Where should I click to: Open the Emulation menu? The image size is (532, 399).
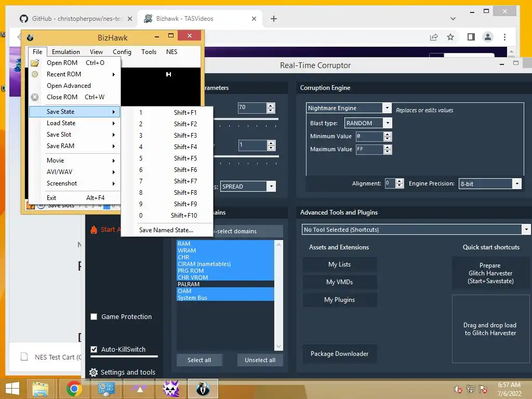pyautogui.click(x=66, y=52)
